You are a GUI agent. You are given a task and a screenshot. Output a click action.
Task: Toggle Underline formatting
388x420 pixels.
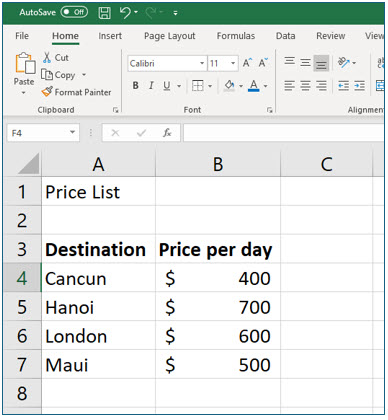click(x=167, y=86)
